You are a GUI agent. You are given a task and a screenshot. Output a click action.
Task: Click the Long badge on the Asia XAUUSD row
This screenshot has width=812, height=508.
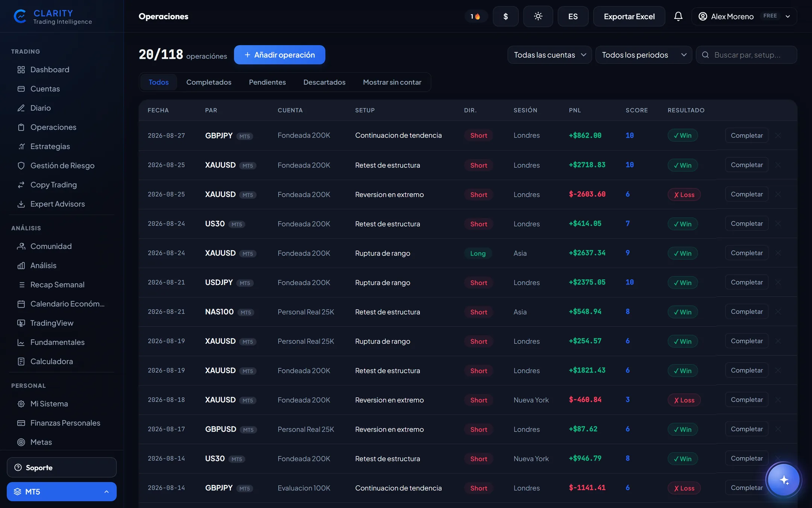tap(478, 253)
